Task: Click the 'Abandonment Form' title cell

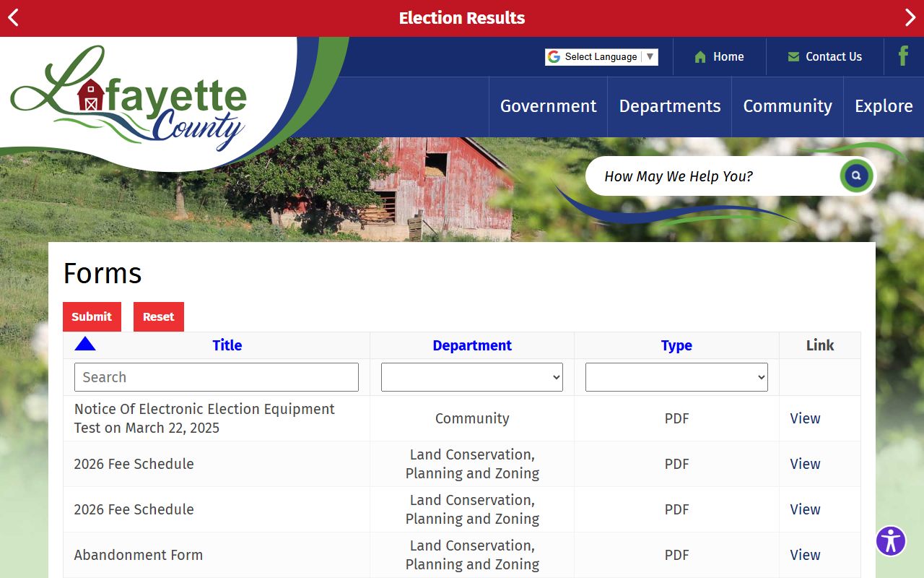Action: [217, 555]
